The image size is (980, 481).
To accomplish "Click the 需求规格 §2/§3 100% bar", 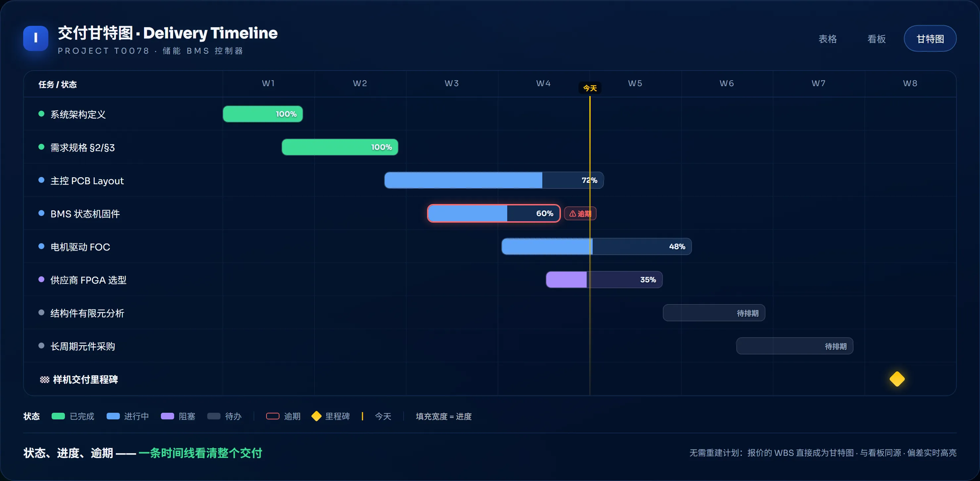I will pos(340,147).
